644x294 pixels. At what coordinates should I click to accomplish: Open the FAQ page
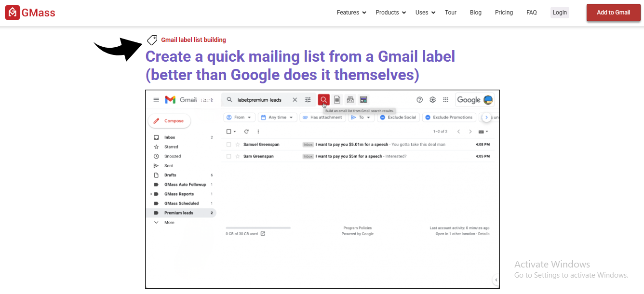(532, 13)
